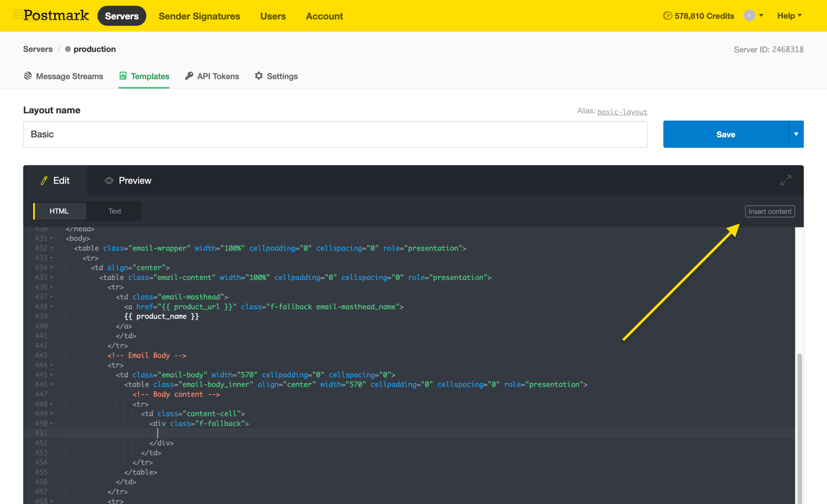Click the Message Streams icon
The width and height of the screenshot is (827, 504).
[x=28, y=76]
